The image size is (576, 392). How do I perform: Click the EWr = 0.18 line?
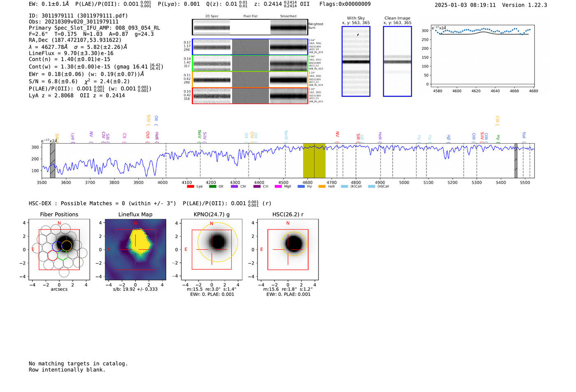86,74
